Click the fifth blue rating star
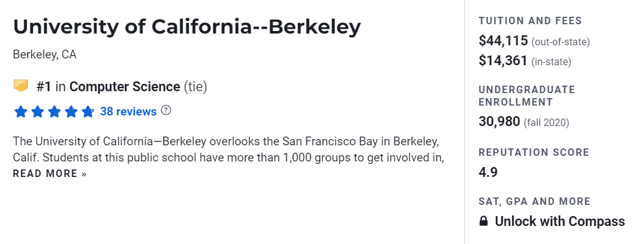 [x=88, y=112]
